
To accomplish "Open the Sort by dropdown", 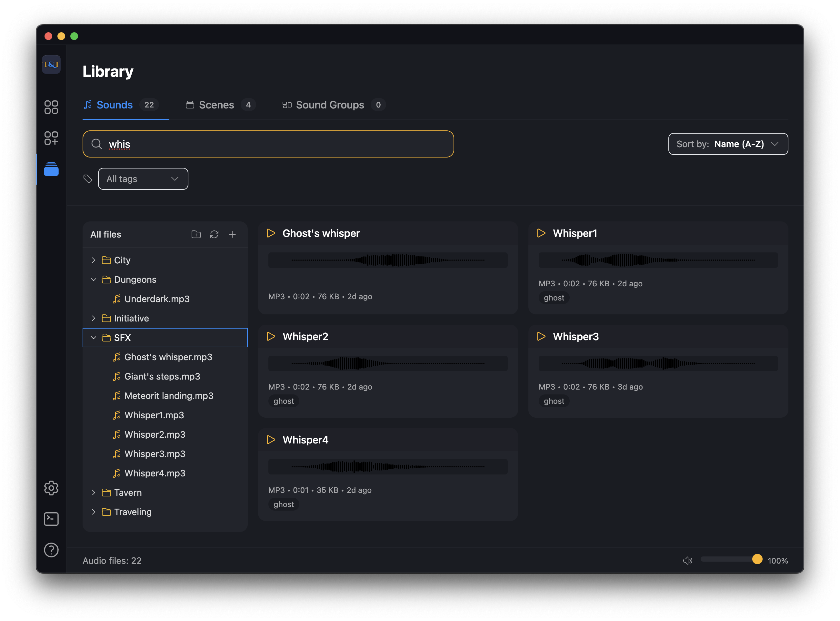I will point(728,144).
